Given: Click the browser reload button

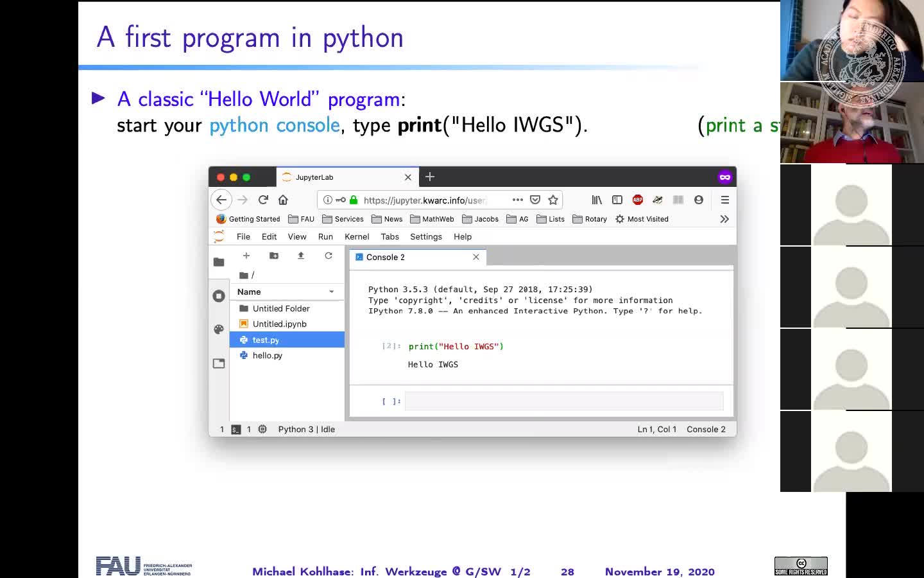Looking at the screenshot, I should (x=263, y=200).
